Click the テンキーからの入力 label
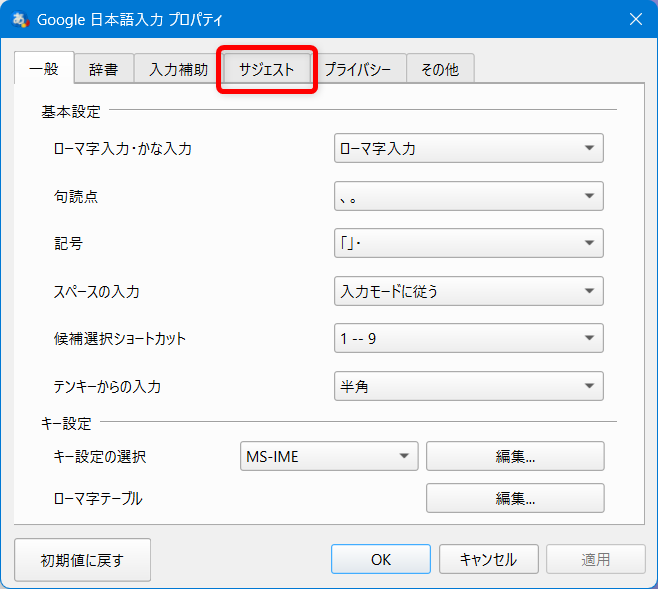 (x=107, y=386)
